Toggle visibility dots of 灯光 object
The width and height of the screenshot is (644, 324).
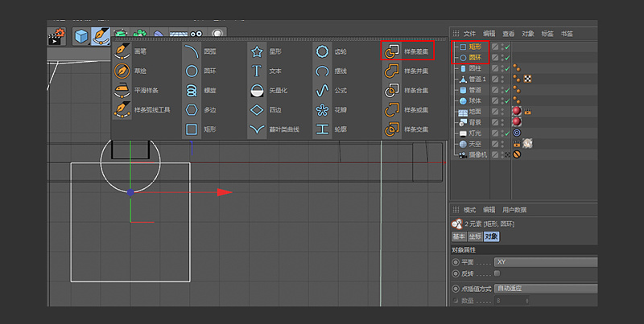pos(504,133)
